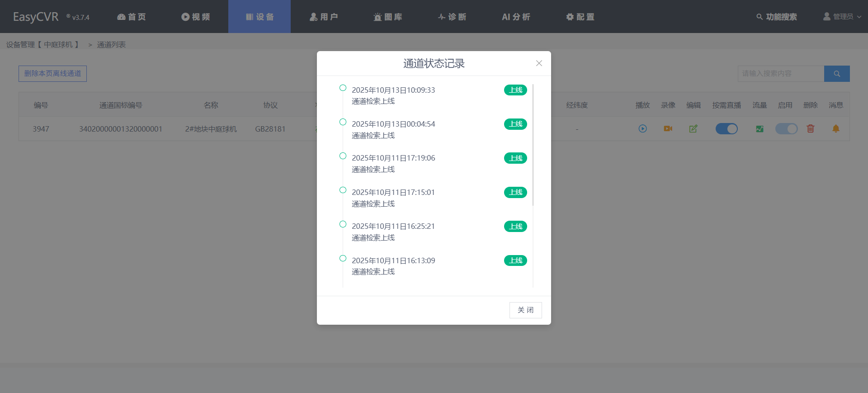This screenshot has width=868, height=393.
Task: Click the 中庭球机 breadcrumb link
Action: tap(58, 45)
